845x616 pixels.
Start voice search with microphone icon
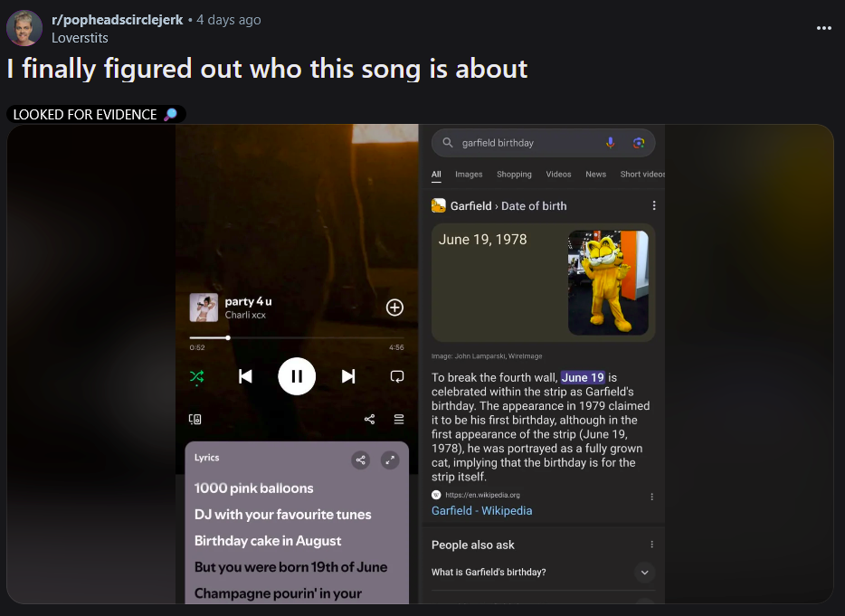coord(610,143)
